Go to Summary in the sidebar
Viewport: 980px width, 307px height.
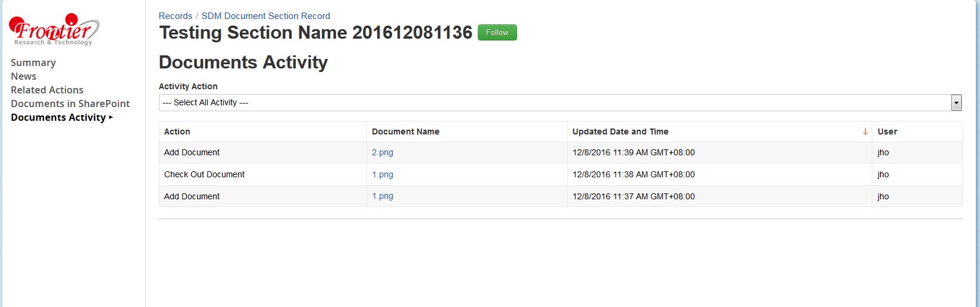pyautogui.click(x=33, y=62)
